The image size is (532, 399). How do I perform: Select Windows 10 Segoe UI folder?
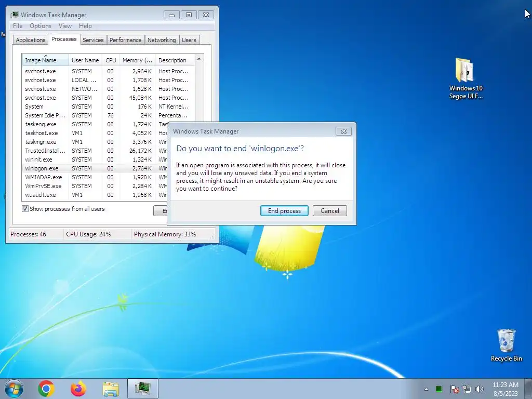(465, 78)
